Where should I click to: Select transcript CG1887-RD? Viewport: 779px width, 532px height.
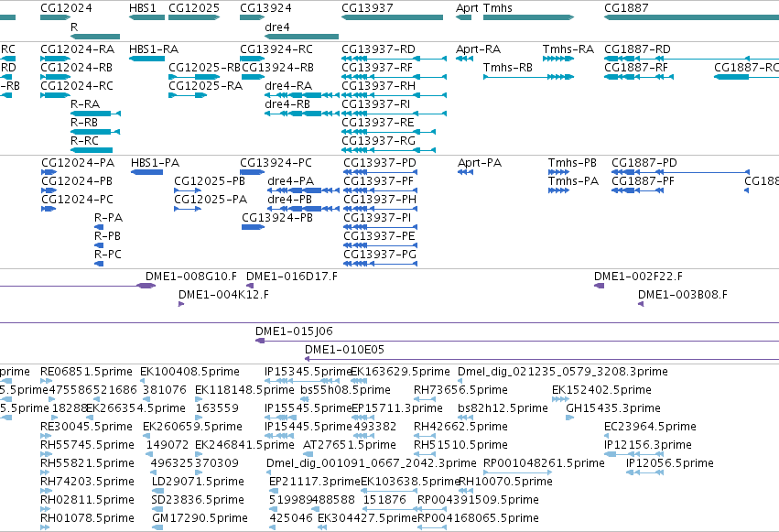click(637, 49)
